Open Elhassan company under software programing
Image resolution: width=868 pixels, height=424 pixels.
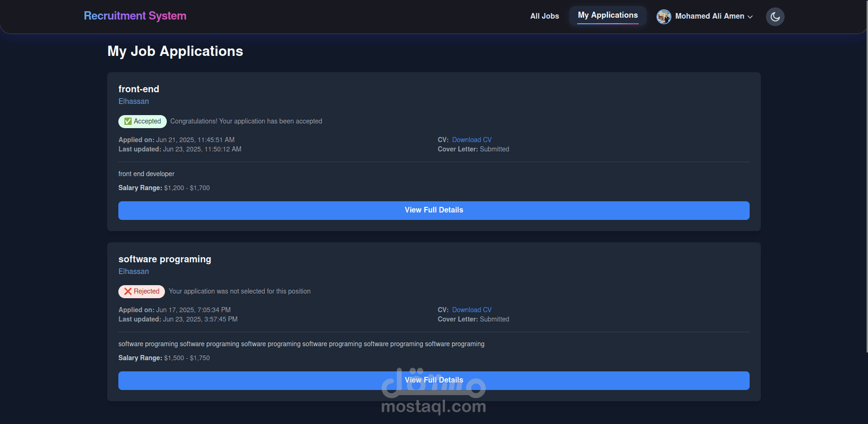pyautogui.click(x=134, y=271)
